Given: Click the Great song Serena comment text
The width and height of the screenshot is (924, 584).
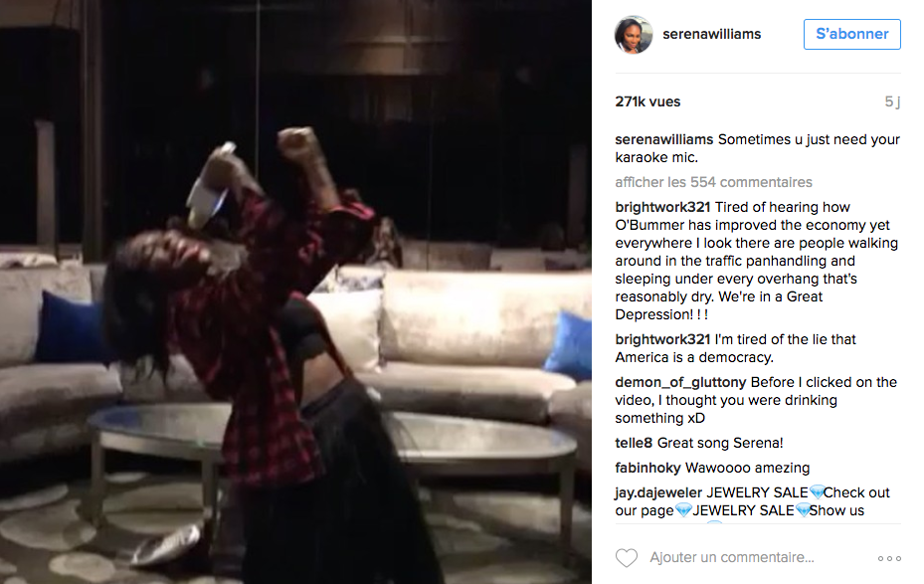Looking at the screenshot, I should pos(720,443).
